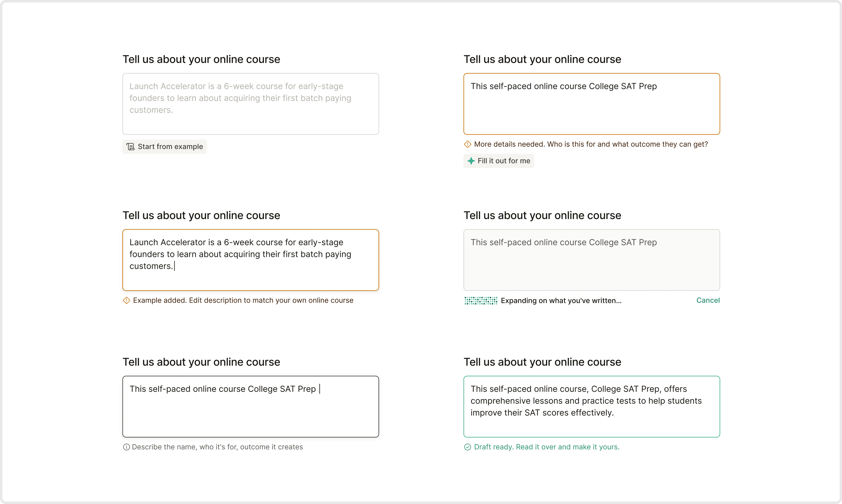Click the Draft ready confirmation message
Image resolution: width=842 pixels, height=504 pixels.
(547, 447)
